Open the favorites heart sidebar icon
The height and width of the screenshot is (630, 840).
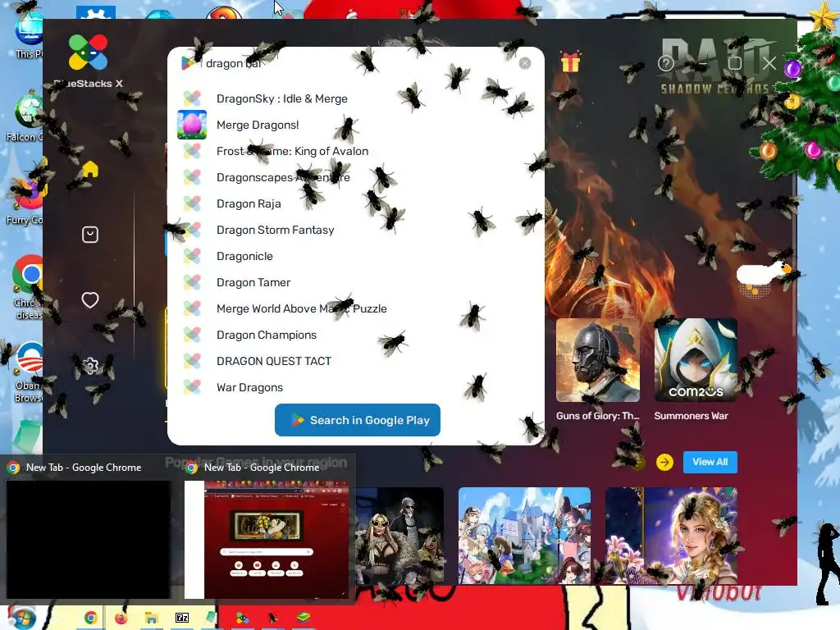tap(90, 300)
